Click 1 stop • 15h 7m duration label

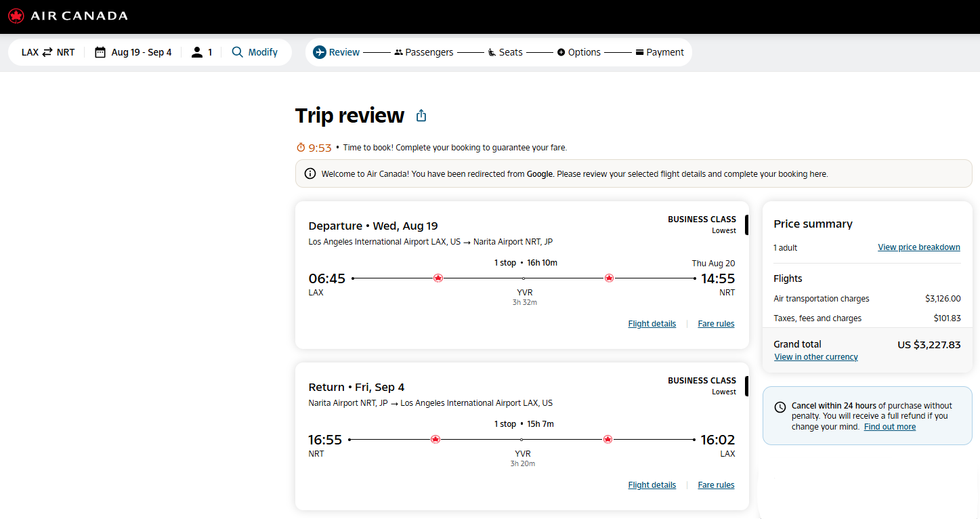524,424
